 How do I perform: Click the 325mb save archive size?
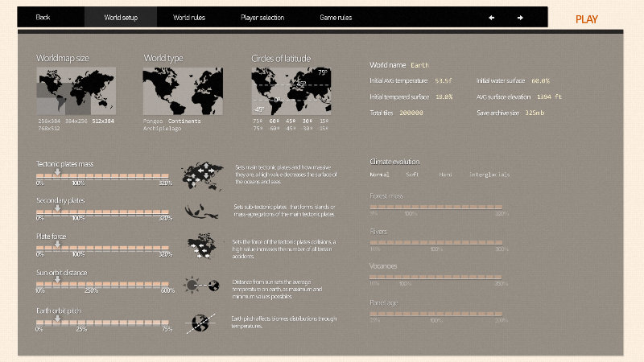(535, 113)
